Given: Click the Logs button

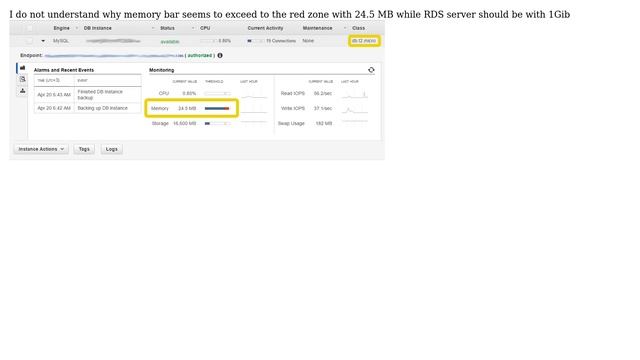Looking at the screenshot, I should tap(111, 149).
